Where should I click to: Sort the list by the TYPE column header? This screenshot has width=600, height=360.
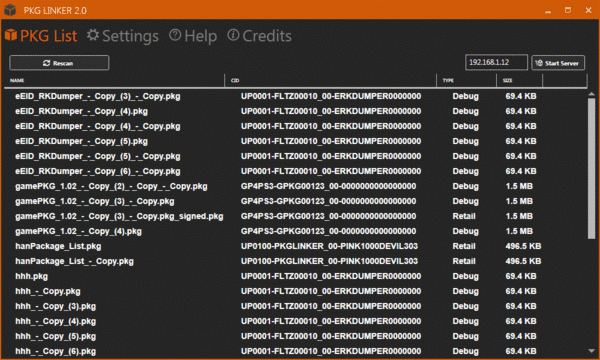pos(467,80)
